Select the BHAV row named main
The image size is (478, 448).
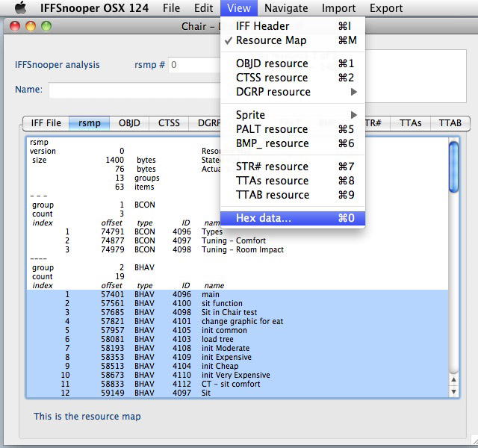coord(238,294)
